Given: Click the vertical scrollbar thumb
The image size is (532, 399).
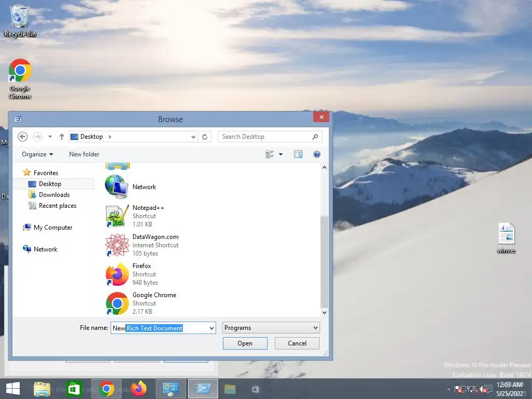Looking at the screenshot, I should click(x=324, y=261).
